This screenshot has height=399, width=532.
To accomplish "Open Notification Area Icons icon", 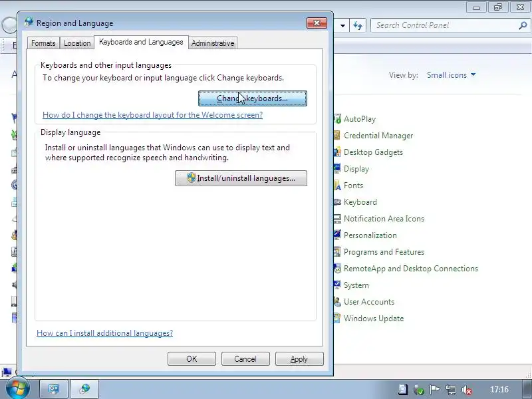I will pyautogui.click(x=337, y=219).
